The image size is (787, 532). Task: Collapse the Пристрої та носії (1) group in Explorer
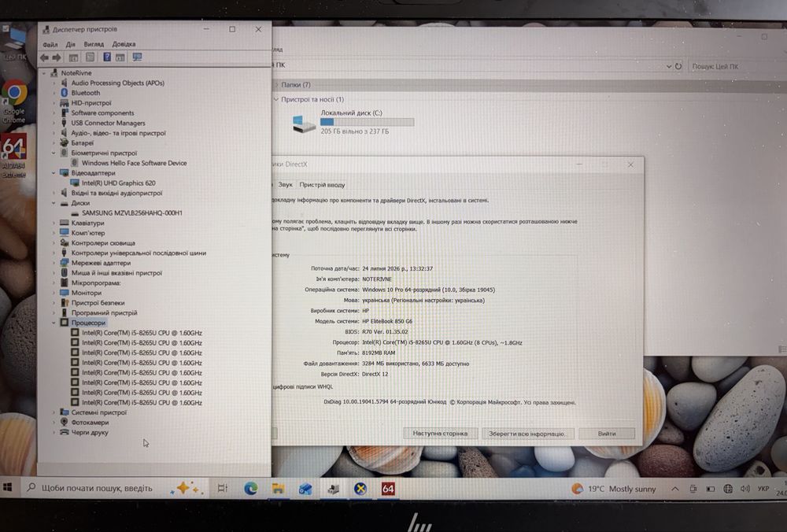[x=276, y=99]
